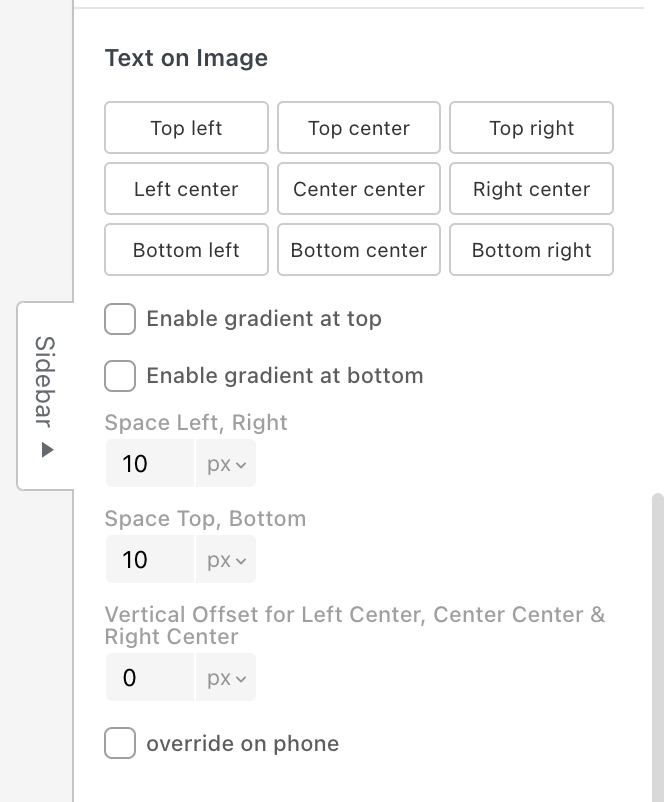Enable gradient at top checkbox
Screen dimensions: 668x802
coord(120,320)
